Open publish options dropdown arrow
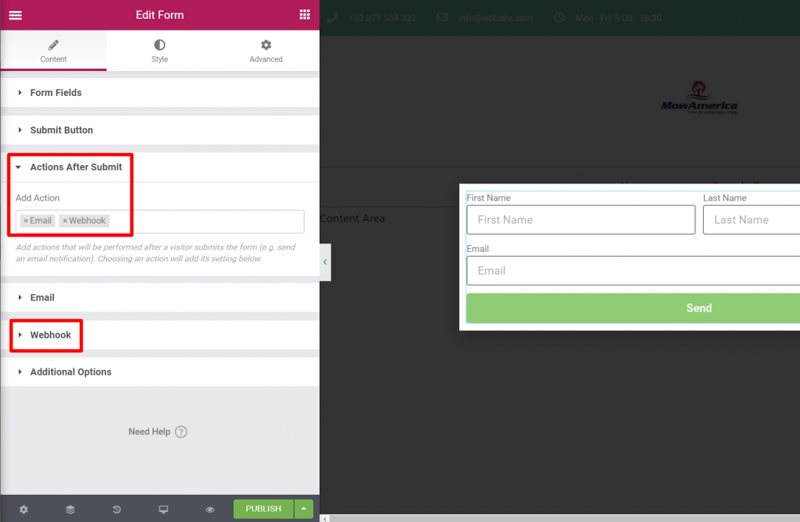This screenshot has height=522, width=800. coord(304,509)
